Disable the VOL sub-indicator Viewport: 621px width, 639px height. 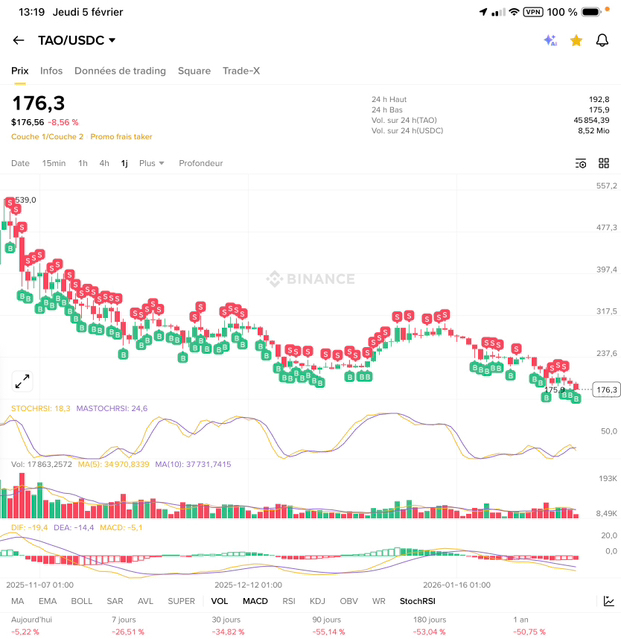click(x=219, y=601)
